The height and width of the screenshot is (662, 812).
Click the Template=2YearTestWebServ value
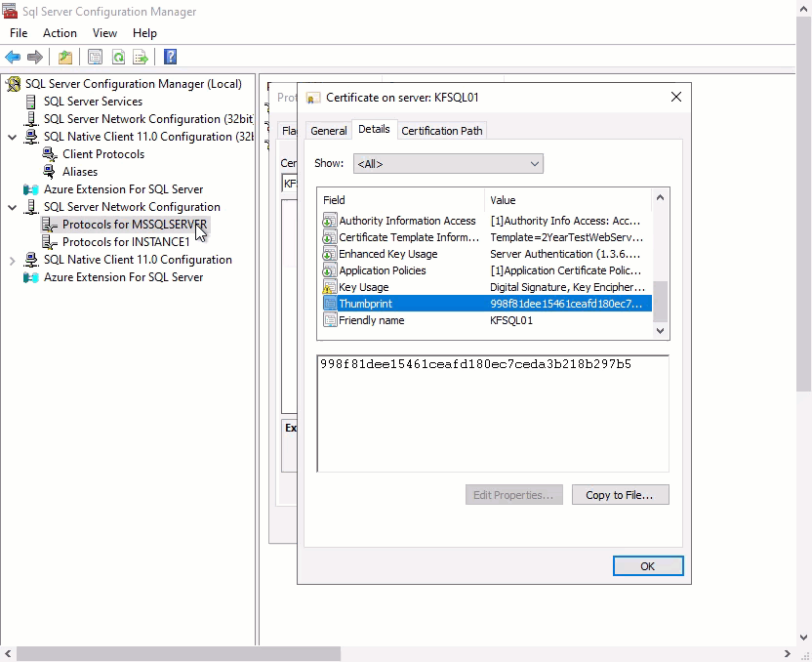coord(566,237)
